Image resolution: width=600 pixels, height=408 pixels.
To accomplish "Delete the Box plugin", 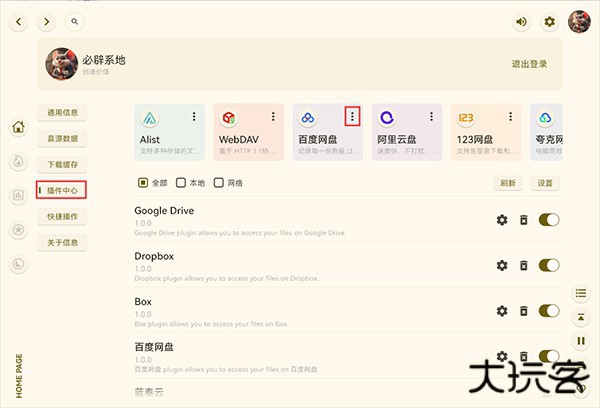I will click(x=523, y=311).
